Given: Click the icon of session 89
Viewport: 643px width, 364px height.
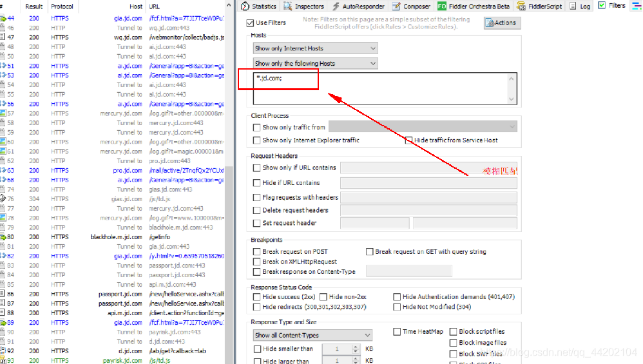Looking at the screenshot, I should (x=3, y=323).
